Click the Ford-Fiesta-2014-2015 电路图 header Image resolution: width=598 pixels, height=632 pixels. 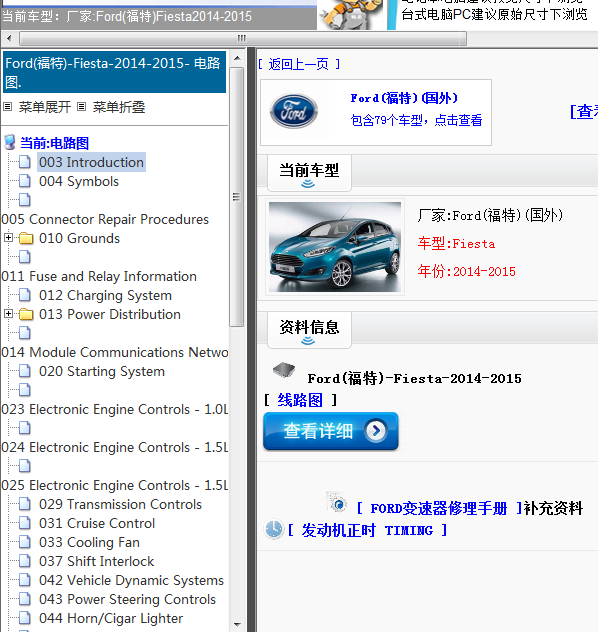(x=114, y=72)
